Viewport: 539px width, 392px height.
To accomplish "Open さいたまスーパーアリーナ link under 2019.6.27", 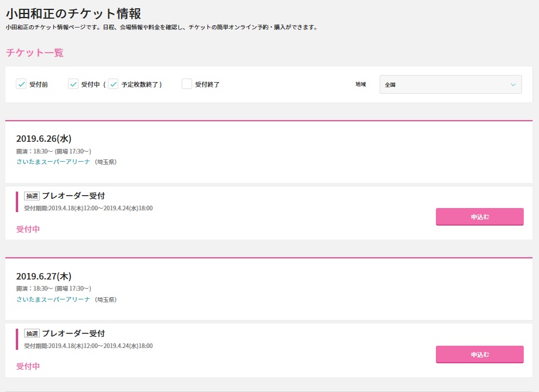I will [53, 299].
